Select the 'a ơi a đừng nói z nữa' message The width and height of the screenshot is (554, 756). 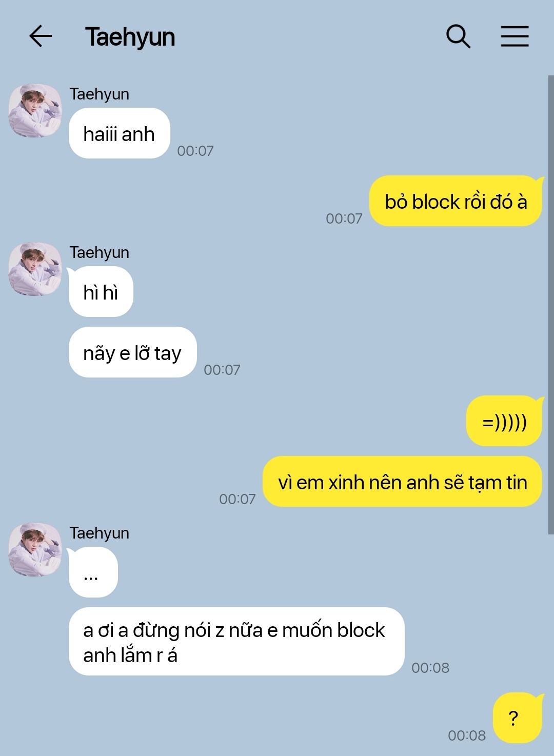point(236,642)
